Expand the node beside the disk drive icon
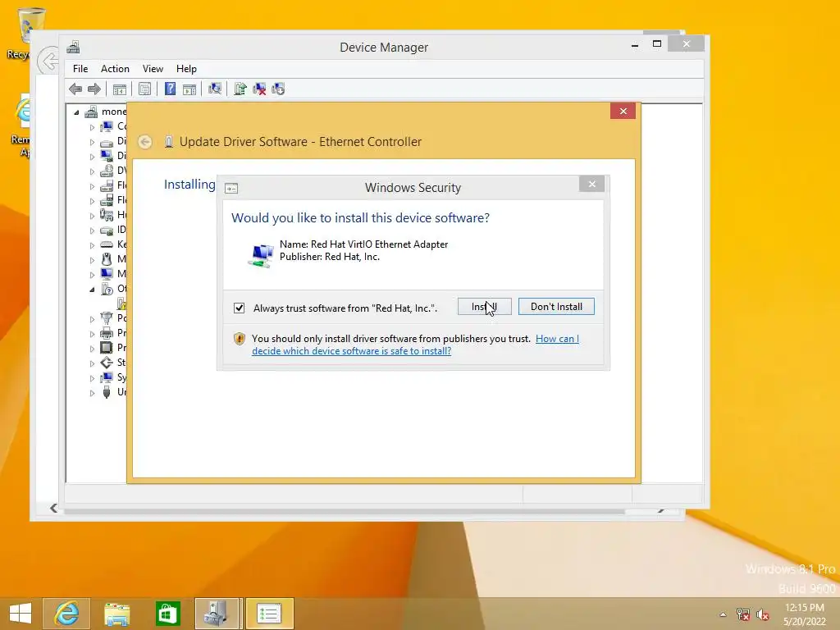The image size is (840, 630). 92,142
